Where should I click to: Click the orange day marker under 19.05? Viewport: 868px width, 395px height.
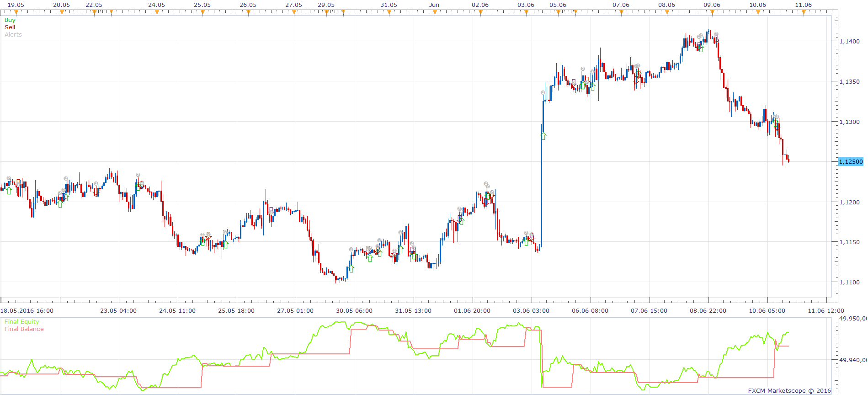coord(16,13)
